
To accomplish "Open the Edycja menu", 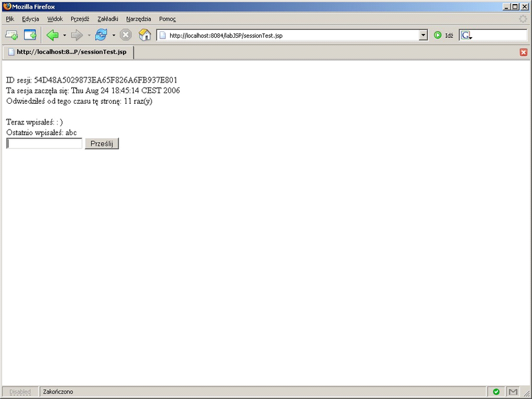I will coord(31,19).
